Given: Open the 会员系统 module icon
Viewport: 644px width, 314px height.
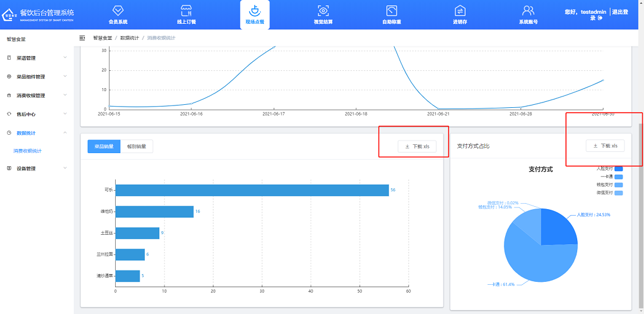Looking at the screenshot, I should tap(118, 11).
